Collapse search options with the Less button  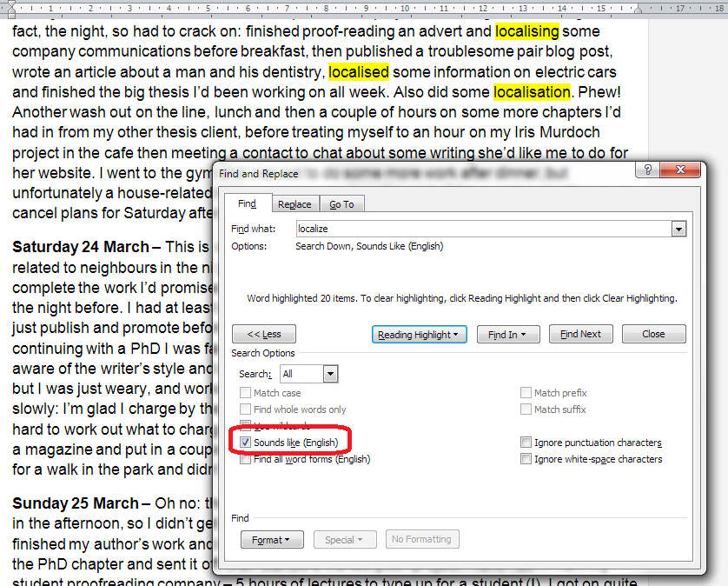coord(264,334)
